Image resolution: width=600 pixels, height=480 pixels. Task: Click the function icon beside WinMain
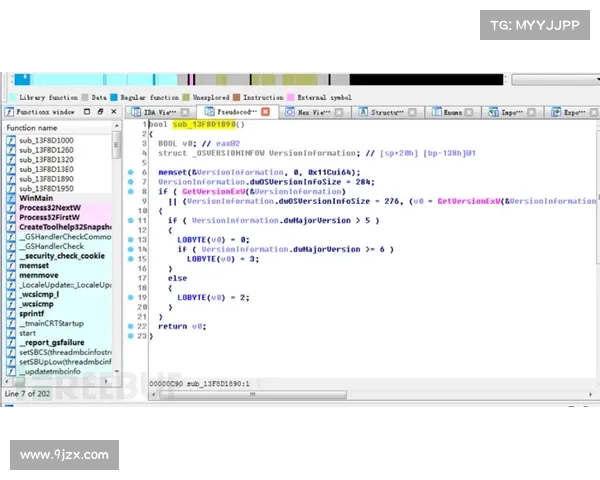11,199
